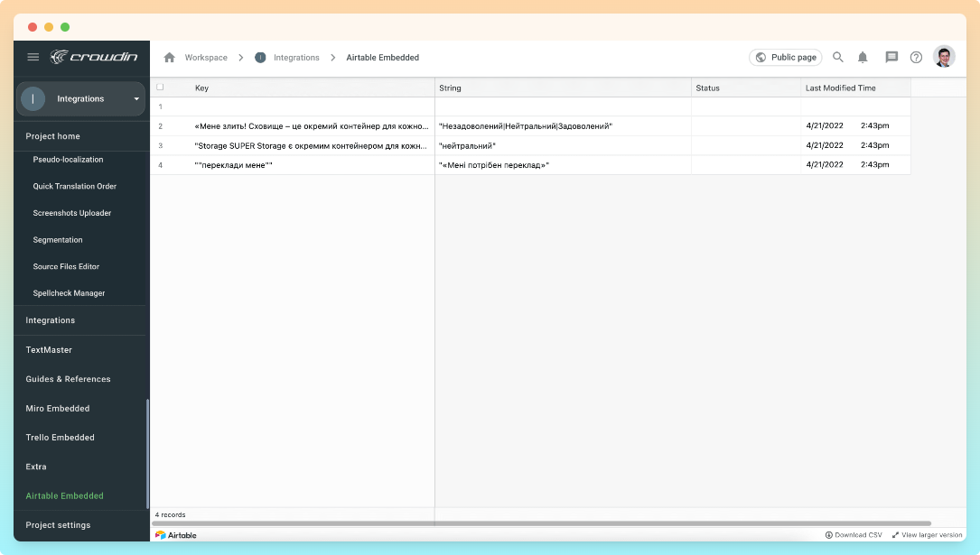The width and height of the screenshot is (980, 555).
Task: Open TextMaster sidebar item
Action: click(49, 350)
